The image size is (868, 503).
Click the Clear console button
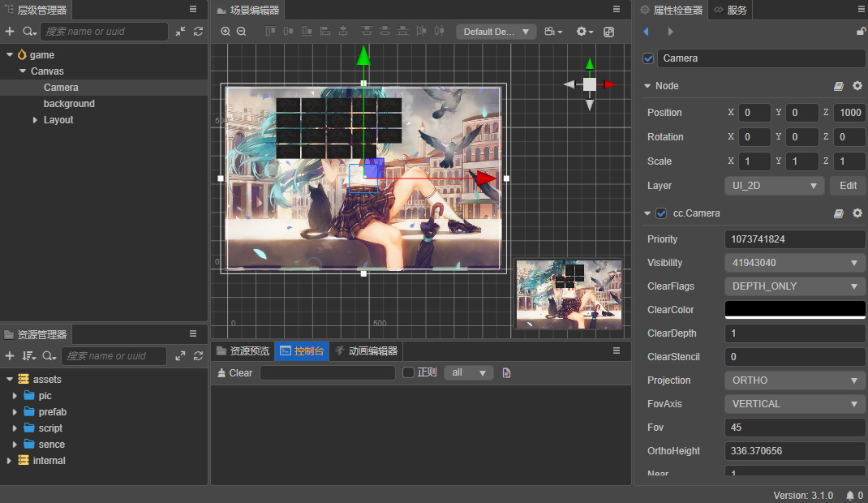[x=234, y=373]
